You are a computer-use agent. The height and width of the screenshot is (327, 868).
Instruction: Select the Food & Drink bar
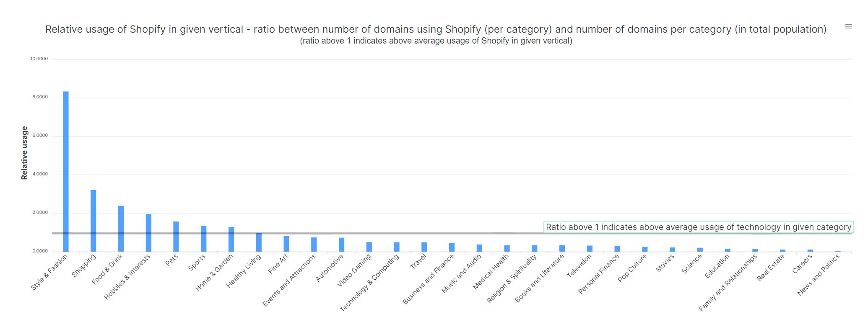121,229
